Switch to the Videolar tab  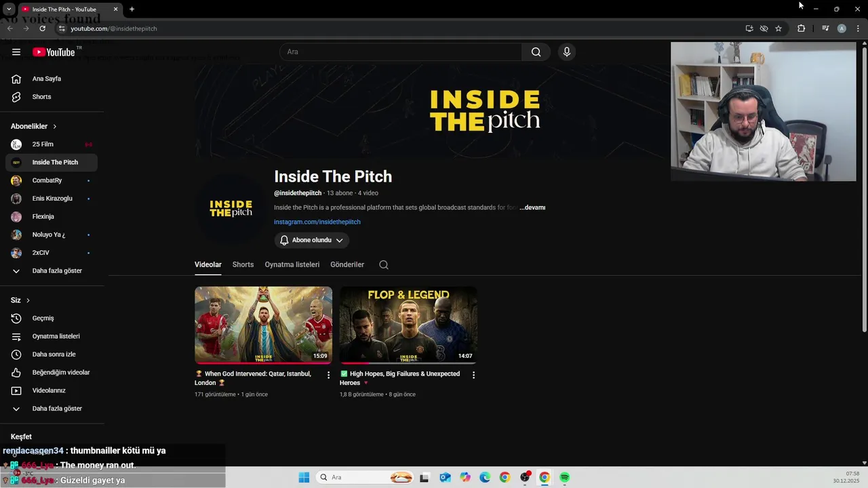point(208,264)
